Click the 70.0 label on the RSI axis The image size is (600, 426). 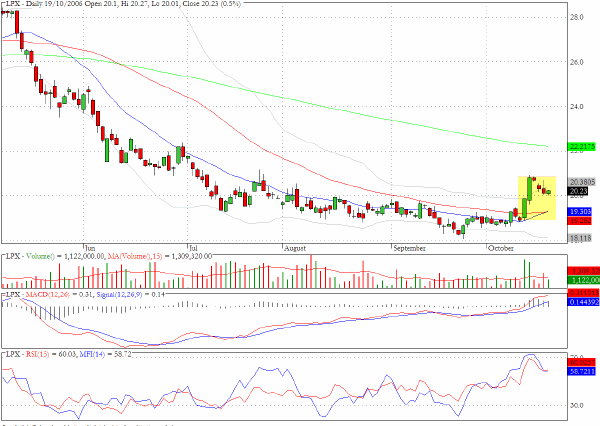(x=577, y=357)
